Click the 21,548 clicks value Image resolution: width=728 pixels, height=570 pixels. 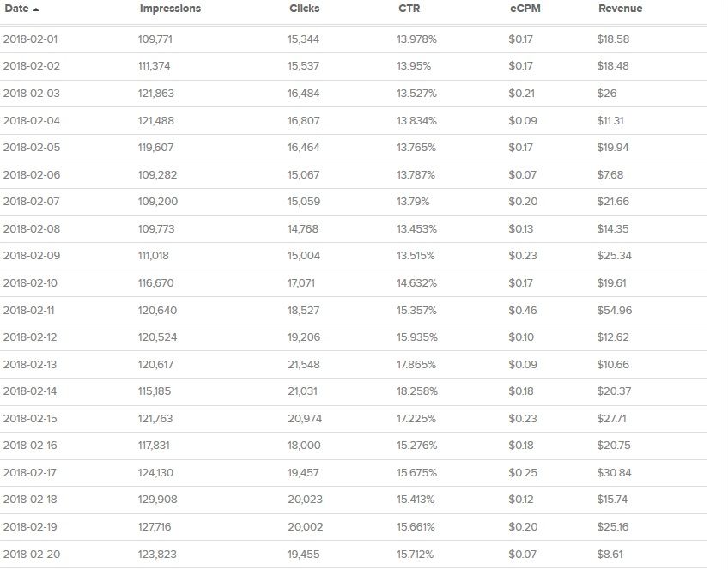coord(304,365)
